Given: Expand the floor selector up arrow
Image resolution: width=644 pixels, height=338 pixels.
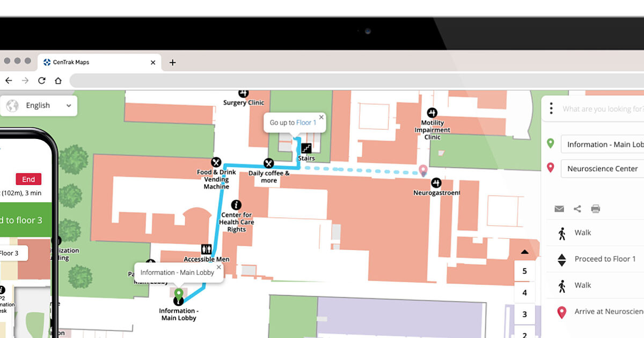Looking at the screenshot, I should [x=525, y=252].
